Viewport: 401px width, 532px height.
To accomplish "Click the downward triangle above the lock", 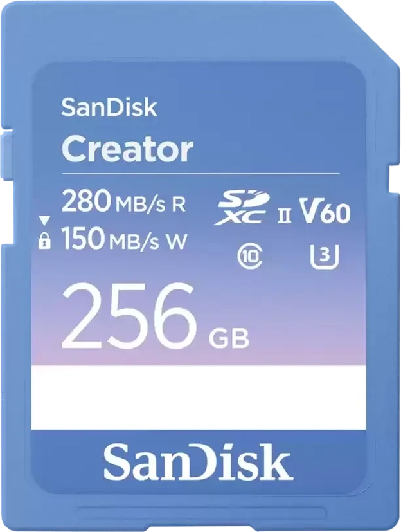I will [x=44, y=220].
